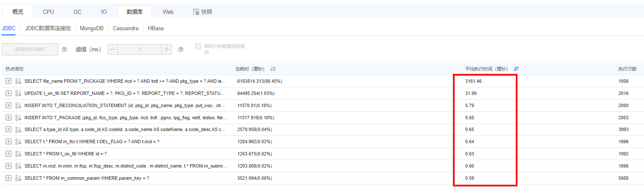Click list-sort icon on m_common_param query row
Viewport: 644px width, 194px height.
click(x=18, y=178)
